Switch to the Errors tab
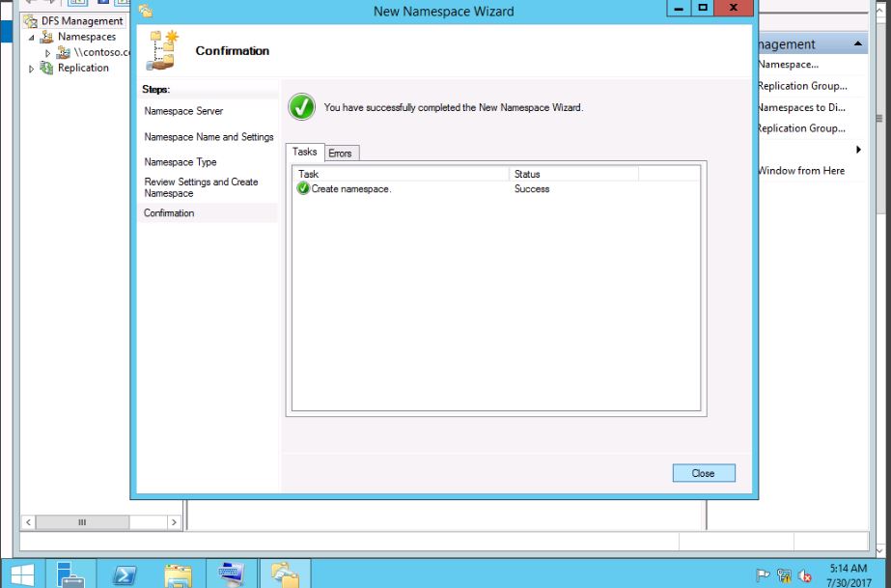 click(342, 153)
